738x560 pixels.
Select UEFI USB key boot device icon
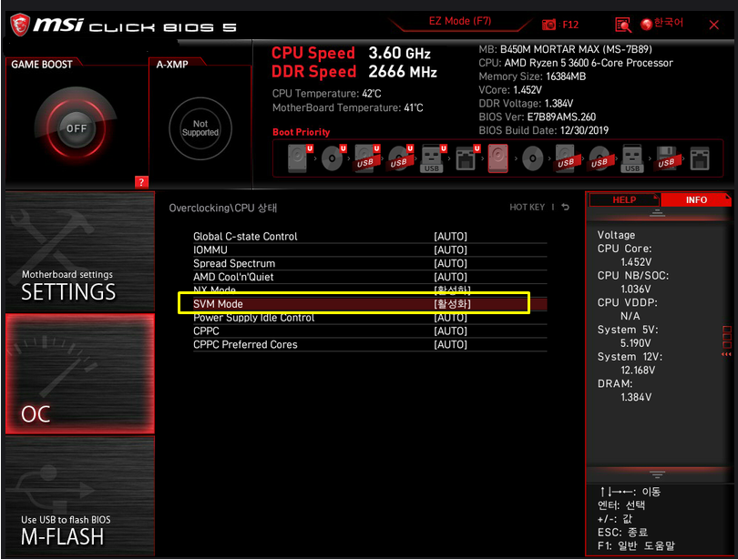[x=433, y=158]
